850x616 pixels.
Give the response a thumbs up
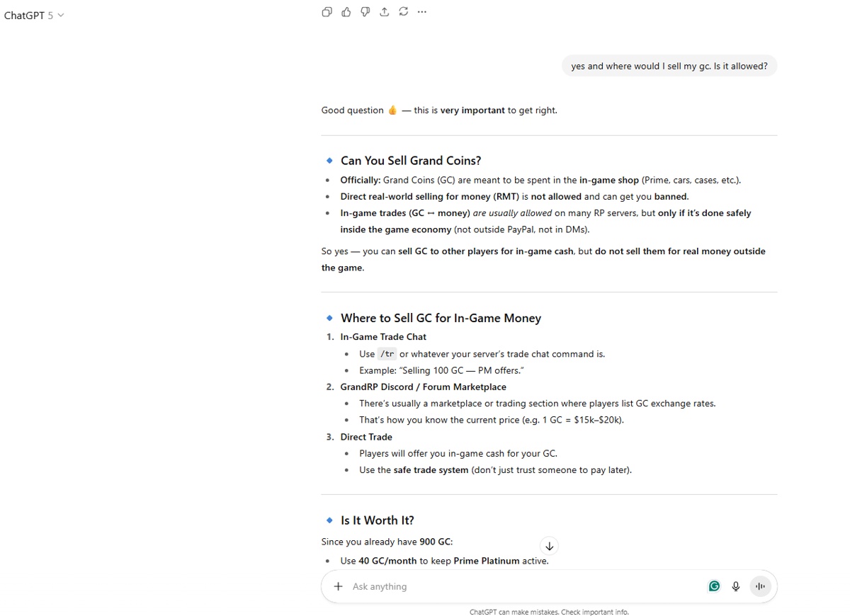(x=346, y=11)
